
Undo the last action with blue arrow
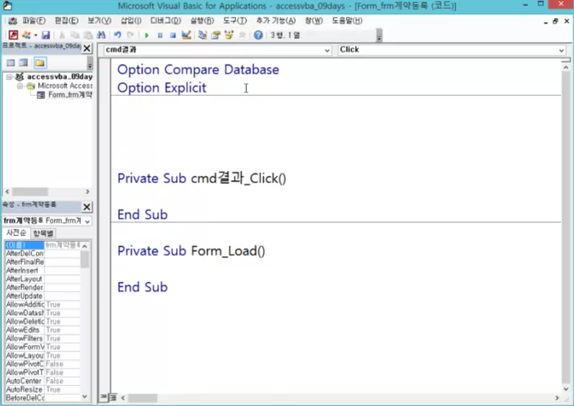click(117, 35)
